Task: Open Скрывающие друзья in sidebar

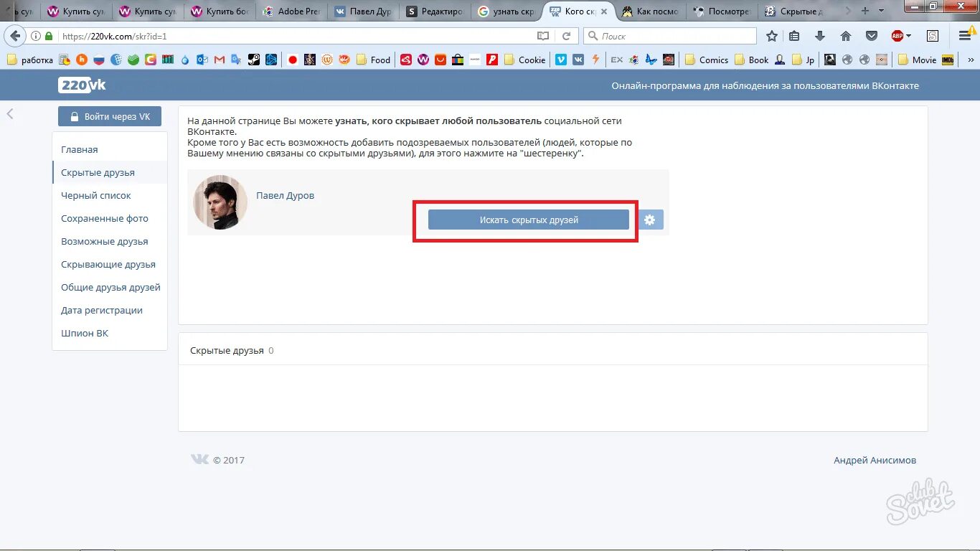Action: click(110, 264)
